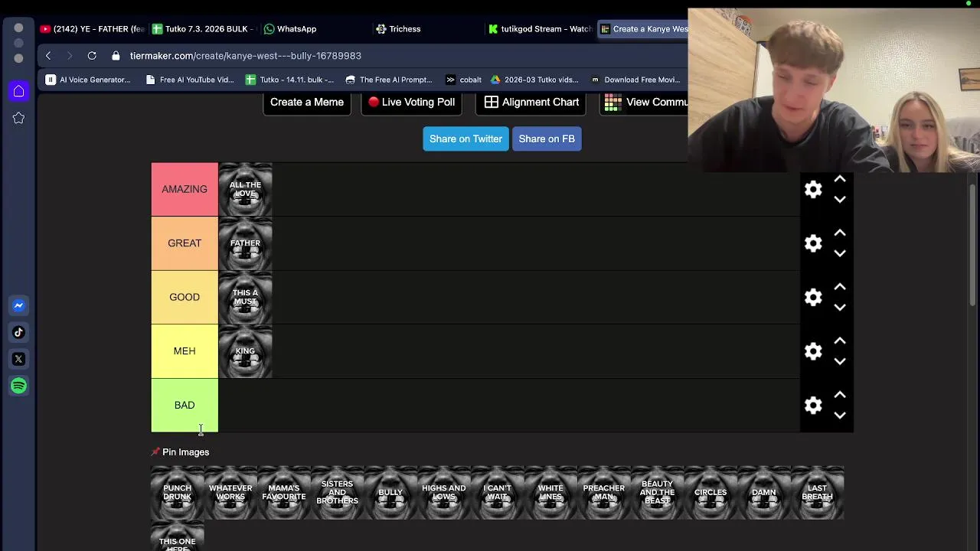Click the Create a Meme button
Screen dimensions: 980x551
coord(307,103)
